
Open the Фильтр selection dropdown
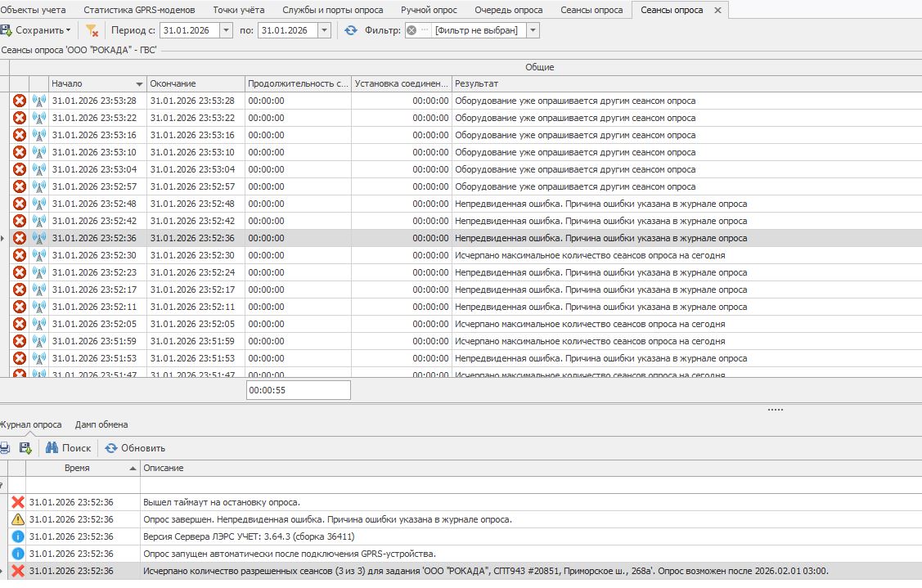pos(533,30)
